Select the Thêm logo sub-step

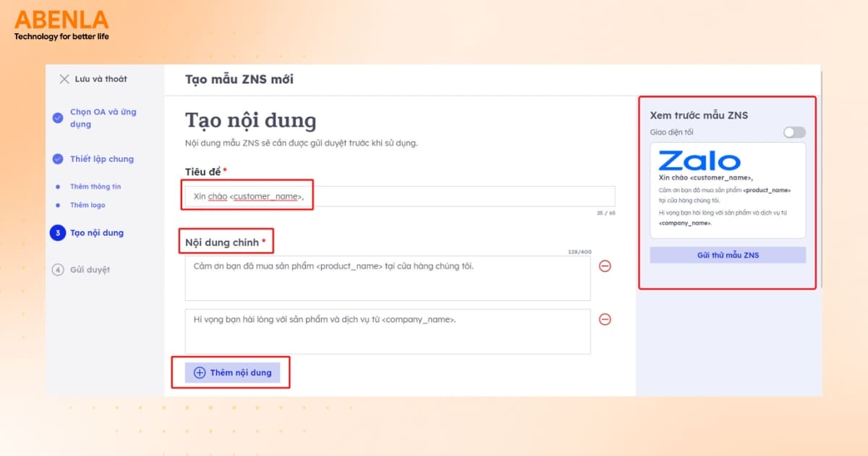(x=88, y=206)
